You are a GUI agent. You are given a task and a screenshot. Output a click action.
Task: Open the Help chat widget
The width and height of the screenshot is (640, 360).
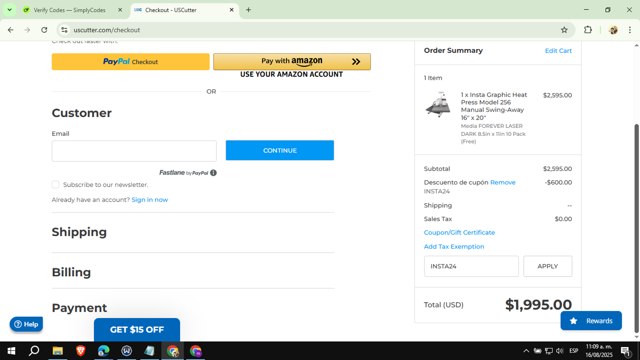tap(26, 324)
